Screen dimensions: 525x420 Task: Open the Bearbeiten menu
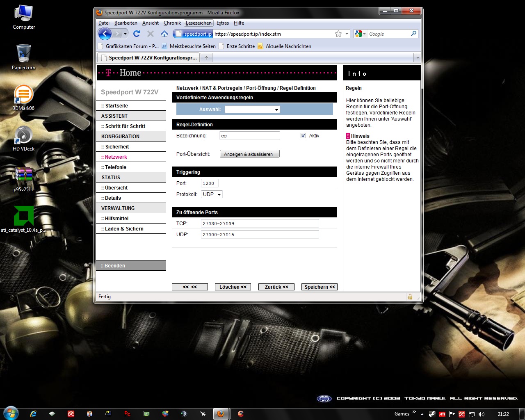126,23
